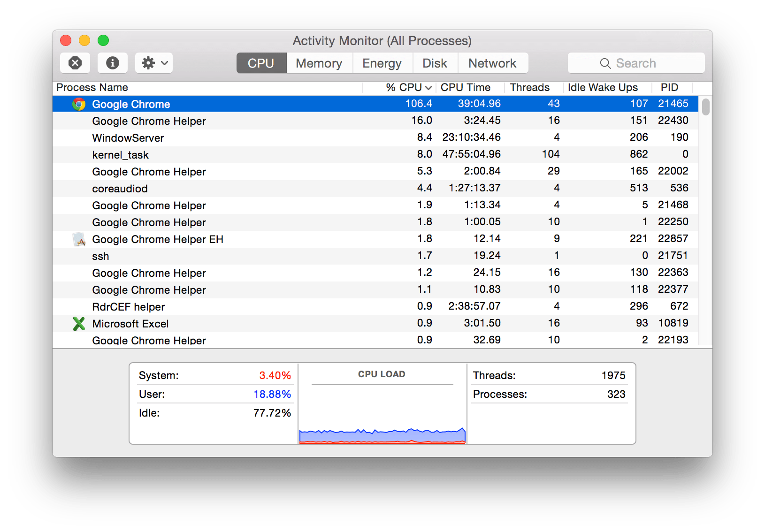Click the 106.4 % CPU value

(x=419, y=104)
